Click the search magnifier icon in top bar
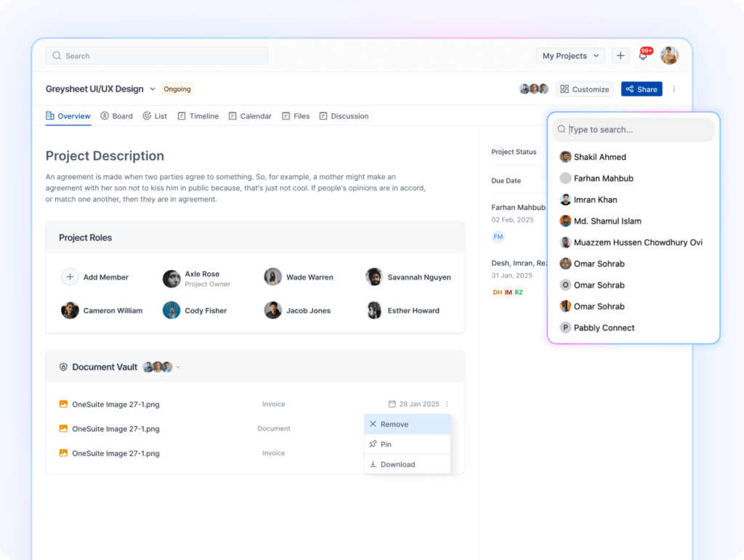 57,55
